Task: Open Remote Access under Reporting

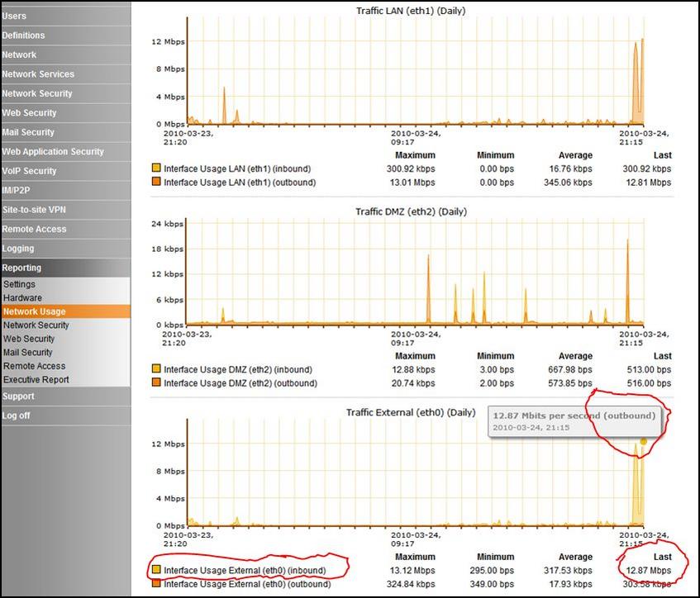Action: (x=34, y=366)
